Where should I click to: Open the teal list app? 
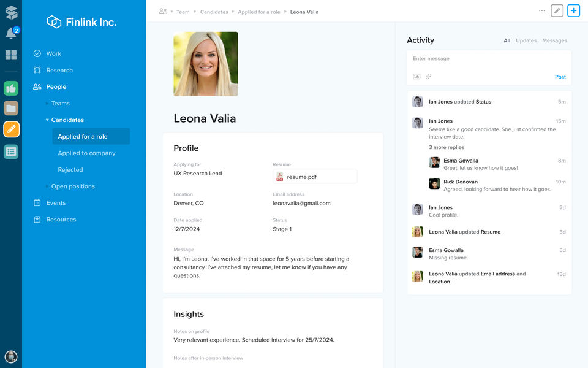click(11, 151)
